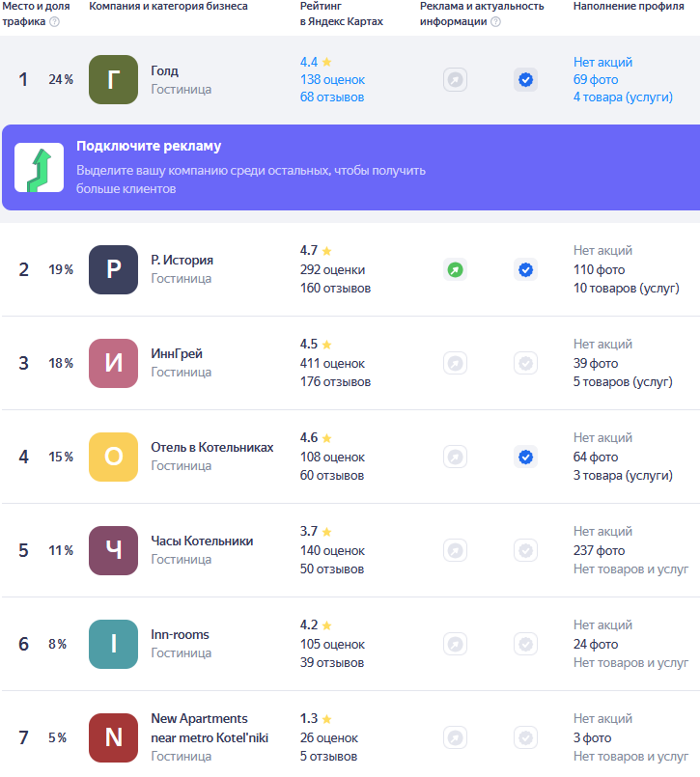Click the green arrow icon in the ad banner
The height and width of the screenshot is (777, 700).
pyautogui.click(x=40, y=168)
